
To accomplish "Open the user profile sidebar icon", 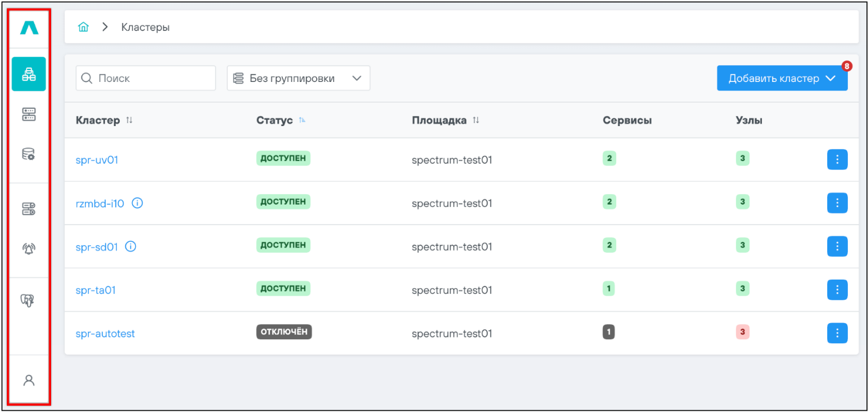I will pos(29,380).
